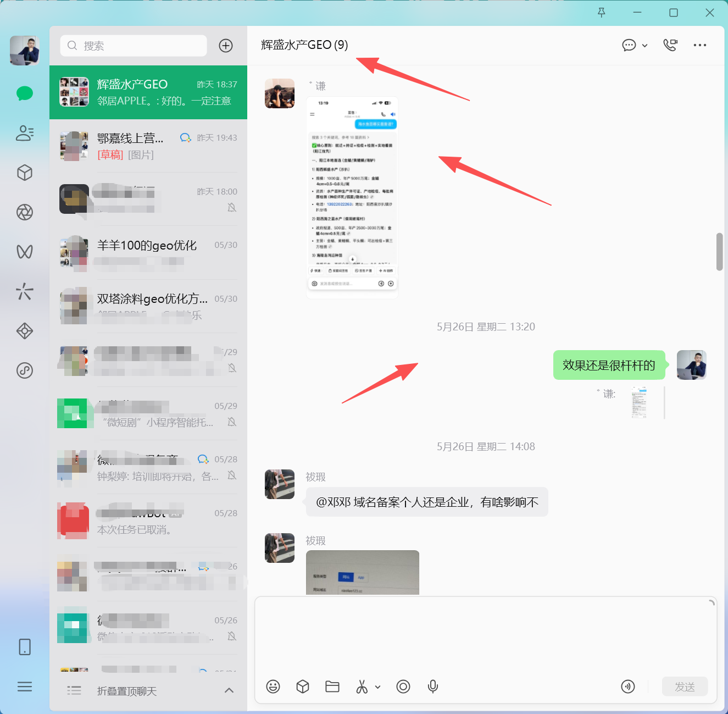Viewport: 728px width, 714px height.
Task: Click the 5月26日 星期二 13:20 timestamp
Action: pos(486,326)
